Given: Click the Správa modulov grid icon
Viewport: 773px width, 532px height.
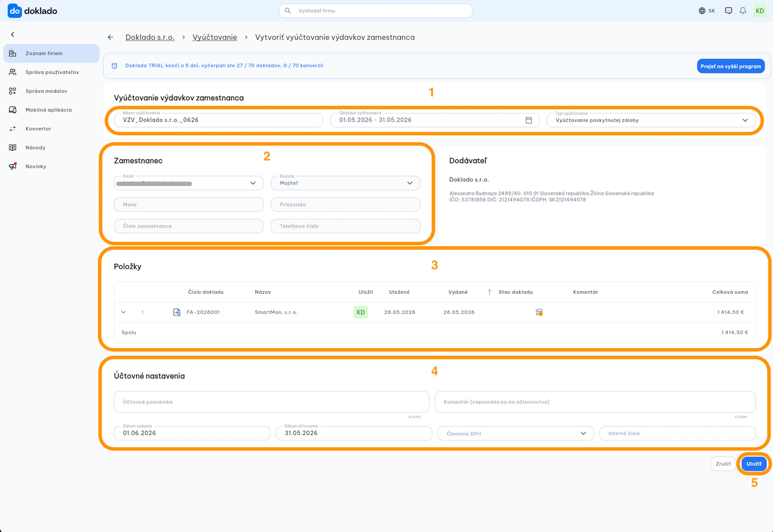Looking at the screenshot, I should (13, 91).
